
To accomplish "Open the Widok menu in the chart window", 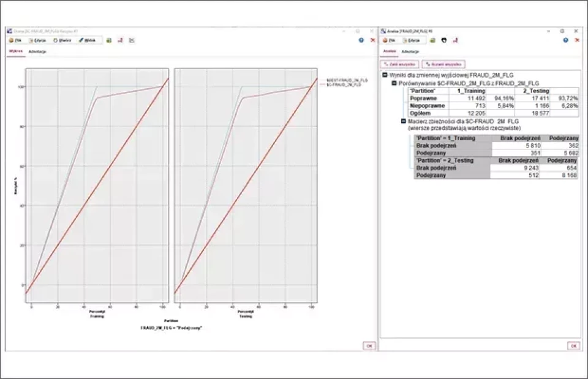I will [88, 40].
